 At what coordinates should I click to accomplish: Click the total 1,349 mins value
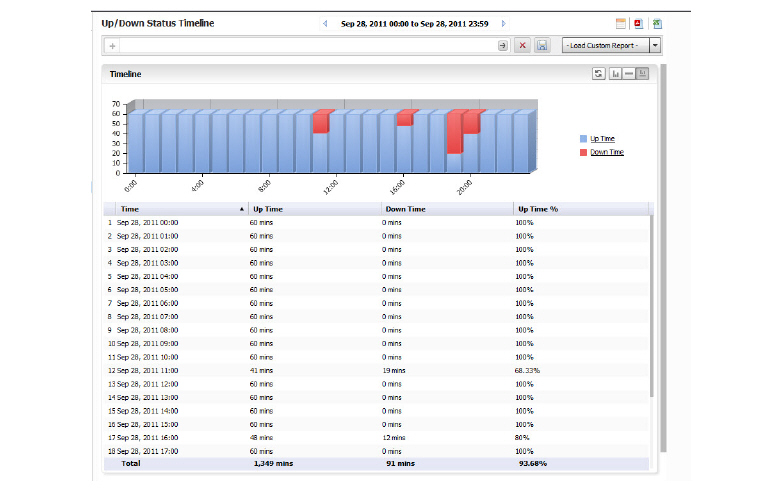point(273,464)
